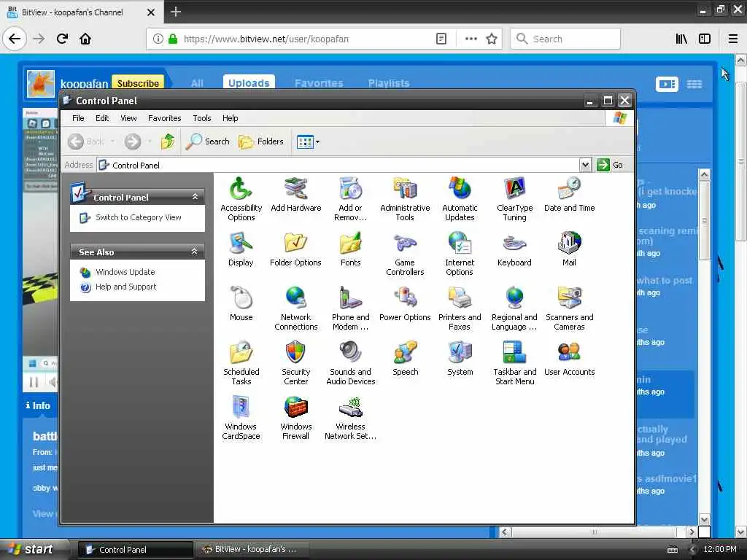The image size is (747, 560).
Task: Click the Up folder toolbar icon
Action: pos(168,141)
